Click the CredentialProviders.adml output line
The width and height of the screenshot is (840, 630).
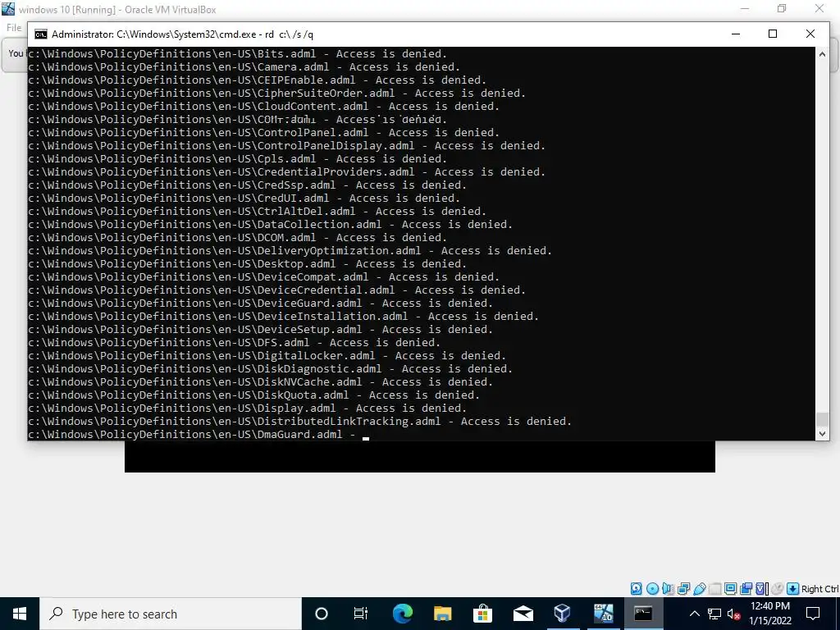coord(286,172)
